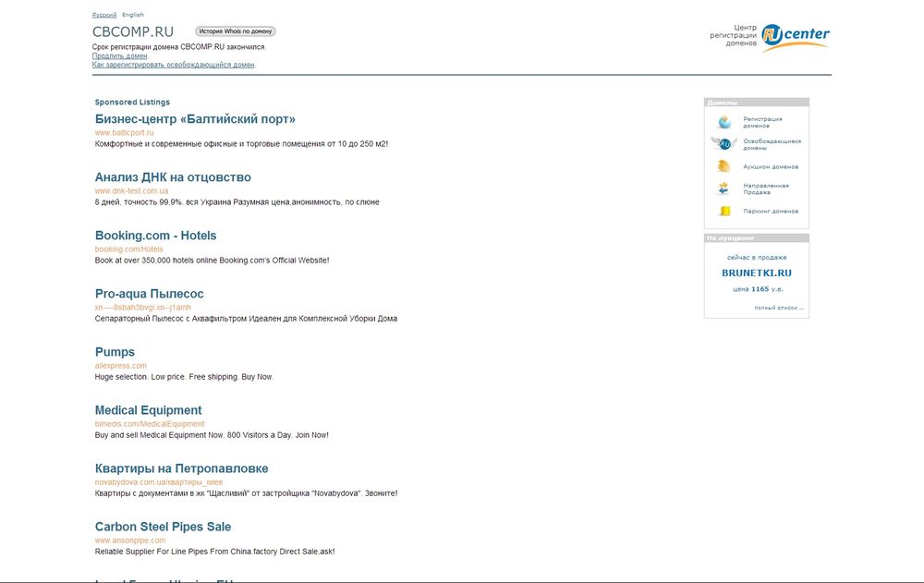Open the Pro-aqua Пылесос listing
Viewport: 924px width, 583px height.
point(149,294)
